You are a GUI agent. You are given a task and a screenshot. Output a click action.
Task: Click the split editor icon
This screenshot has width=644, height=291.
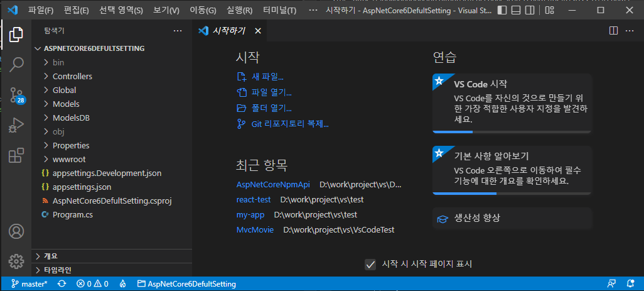(613, 30)
